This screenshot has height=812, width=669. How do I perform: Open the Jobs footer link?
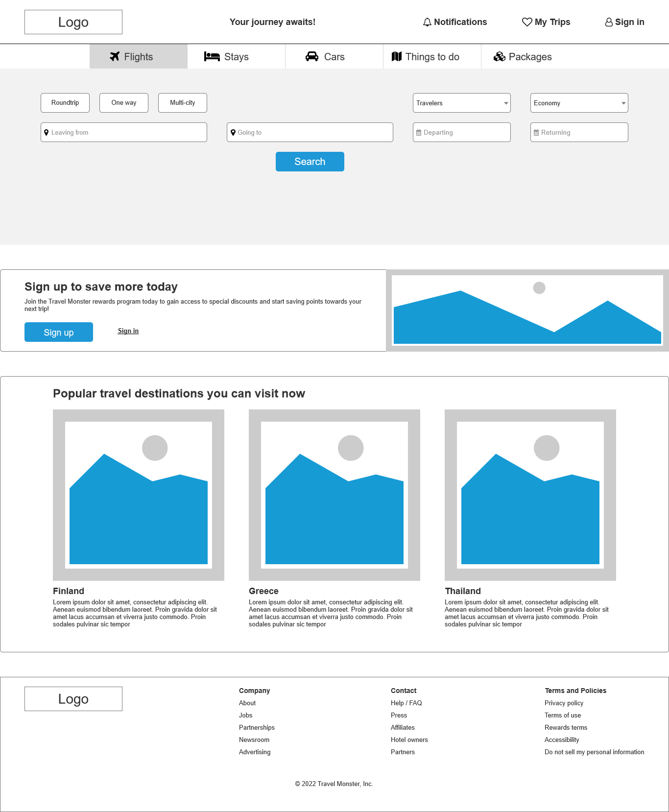click(x=246, y=715)
